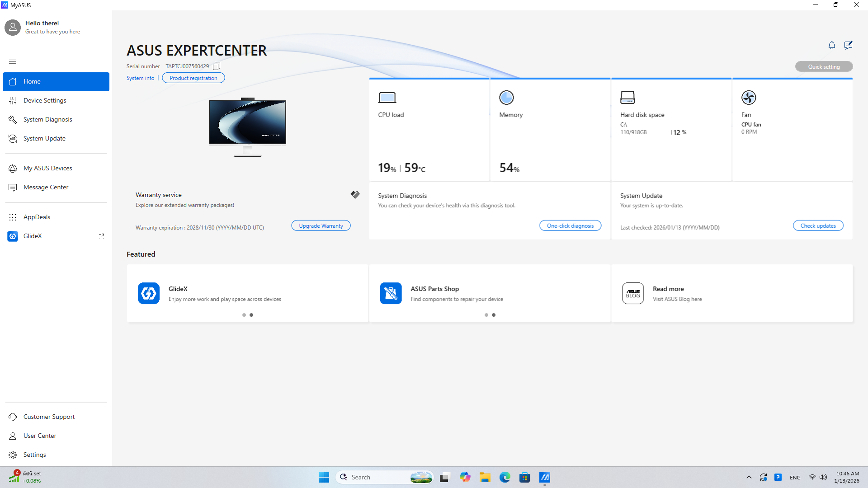
Task: Open GlideX featured app icon
Action: [149, 293]
